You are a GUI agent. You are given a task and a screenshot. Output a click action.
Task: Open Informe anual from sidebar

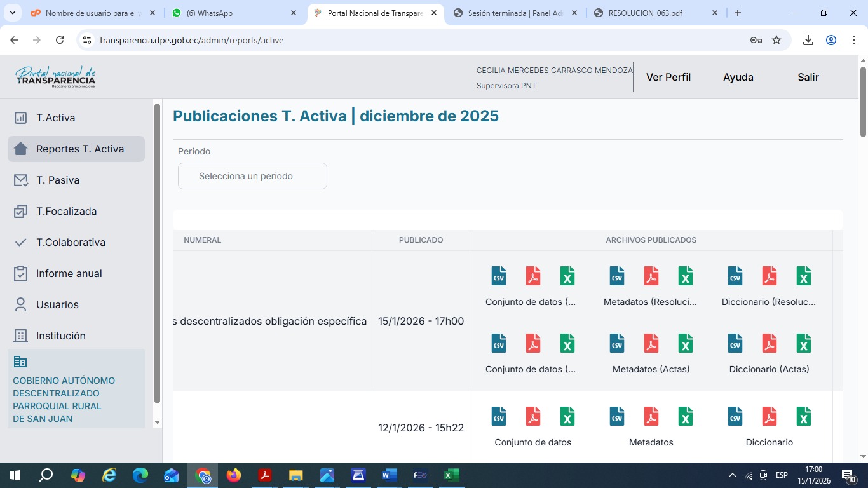[69, 273]
